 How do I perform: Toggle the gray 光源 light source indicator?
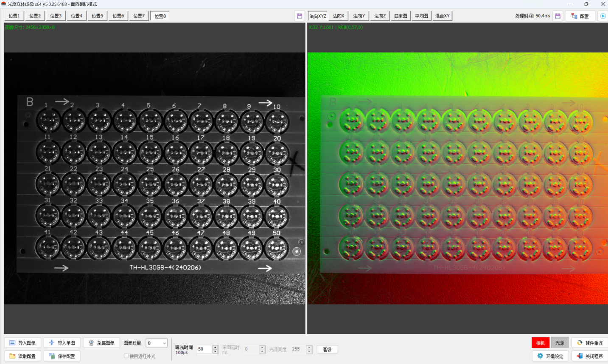[x=560, y=343]
